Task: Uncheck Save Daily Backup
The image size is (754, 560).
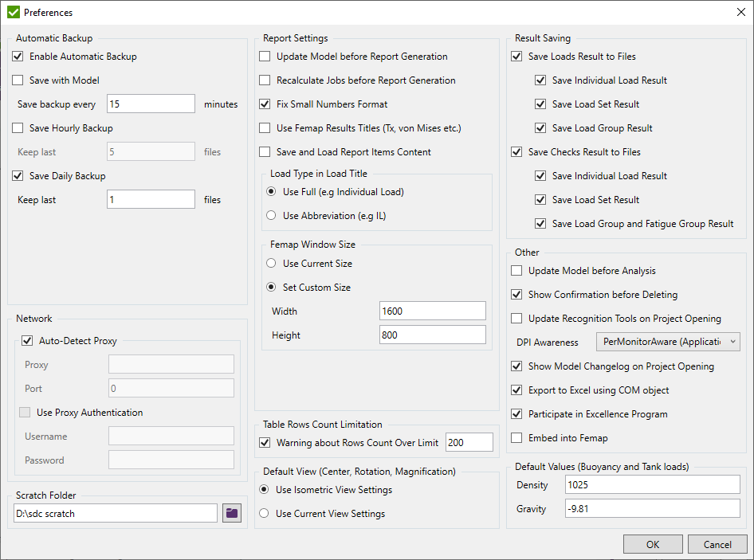Action: click(18, 175)
